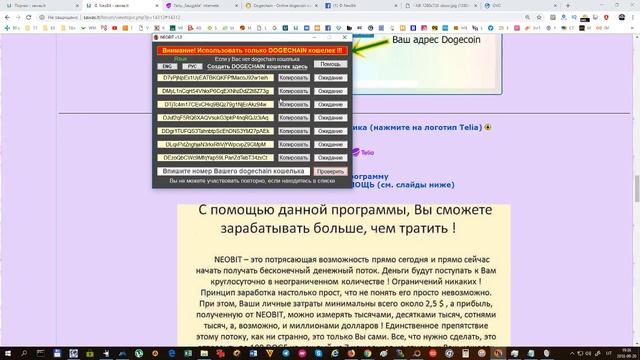Open the 'Создать DOGECHAIN кошелек здесь' link
The height and width of the screenshot is (360, 640).
point(257,67)
